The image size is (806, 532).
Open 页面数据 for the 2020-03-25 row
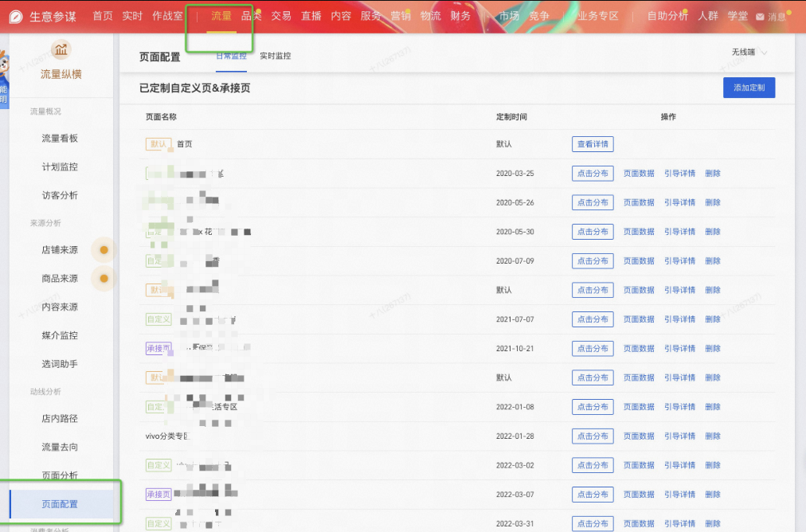639,174
